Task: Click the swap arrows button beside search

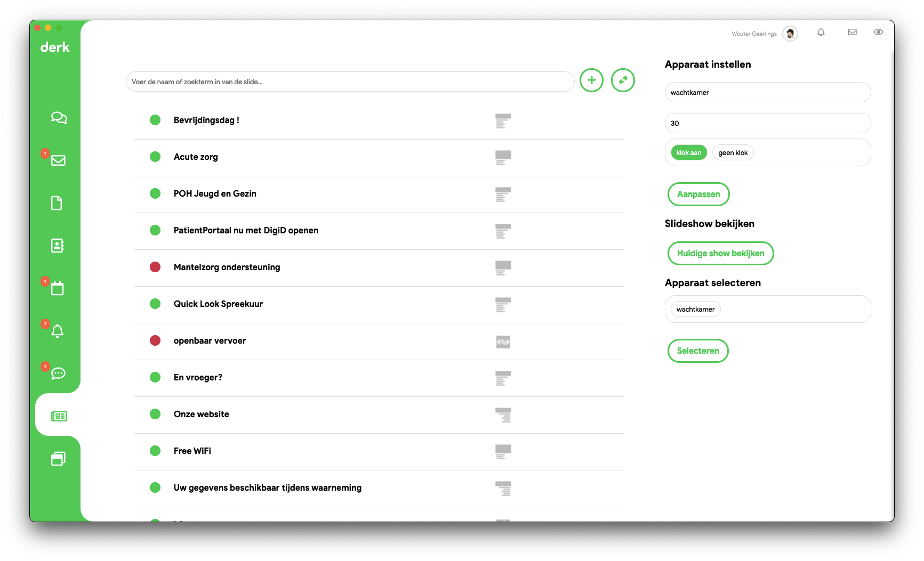Action: (x=623, y=80)
